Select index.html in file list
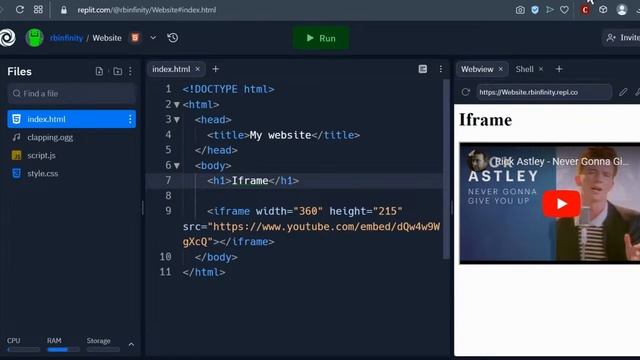Image resolution: width=640 pixels, height=360 pixels. tap(71, 119)
